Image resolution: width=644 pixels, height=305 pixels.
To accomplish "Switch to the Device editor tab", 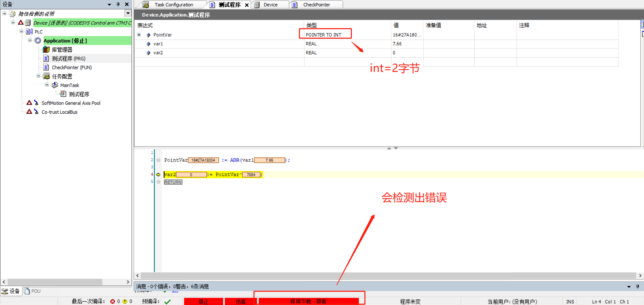I will (270, 4).
